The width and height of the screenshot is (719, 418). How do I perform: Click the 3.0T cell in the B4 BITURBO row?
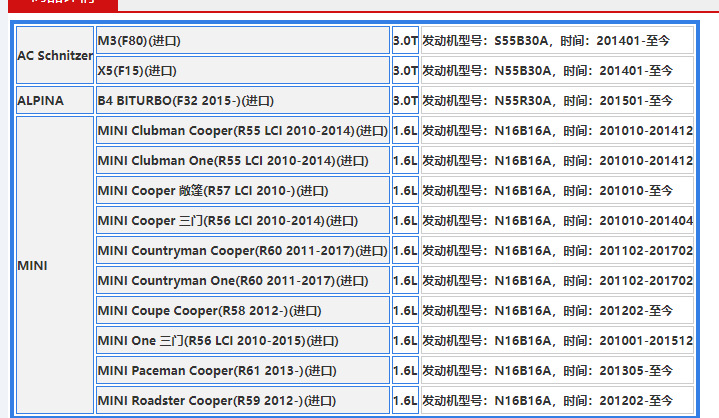405,100
